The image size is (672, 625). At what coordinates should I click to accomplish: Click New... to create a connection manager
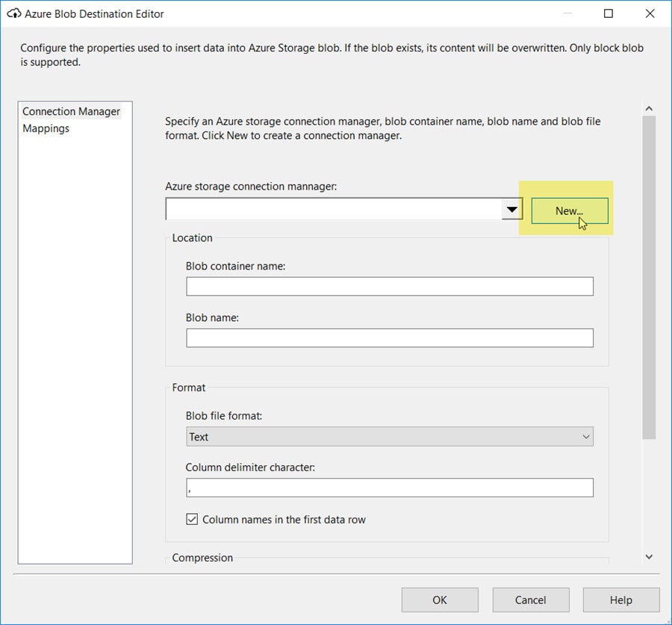click(x=569, y=211)
